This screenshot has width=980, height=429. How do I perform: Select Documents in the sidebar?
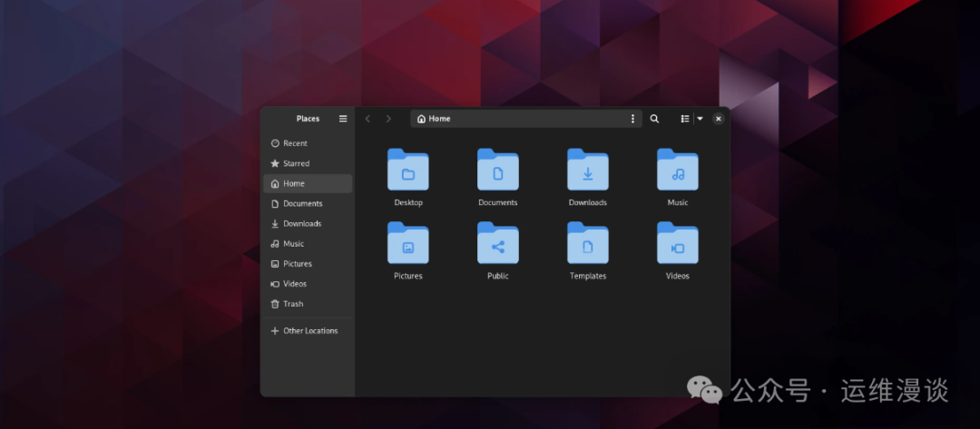pos(302,204)
